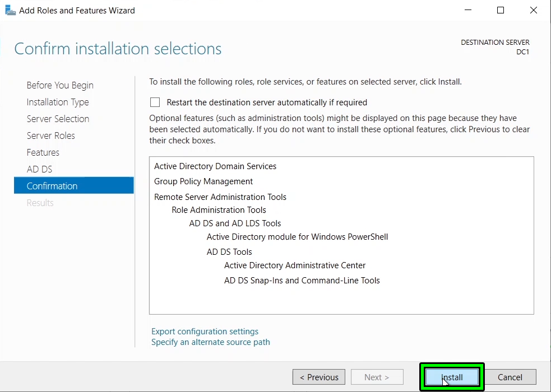Click the disabled Next button
Image resolution: width=551 pixels, height=392 pixels.
coord(377,377)
